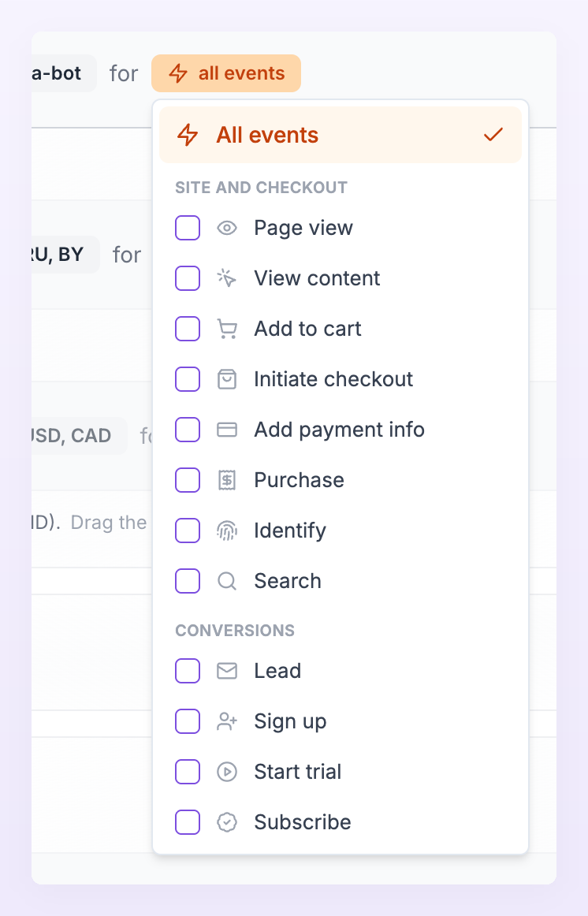Check the Search checkbox
Image resolution: width=588 pixels, height=916 pixels.
pos(188,581)
